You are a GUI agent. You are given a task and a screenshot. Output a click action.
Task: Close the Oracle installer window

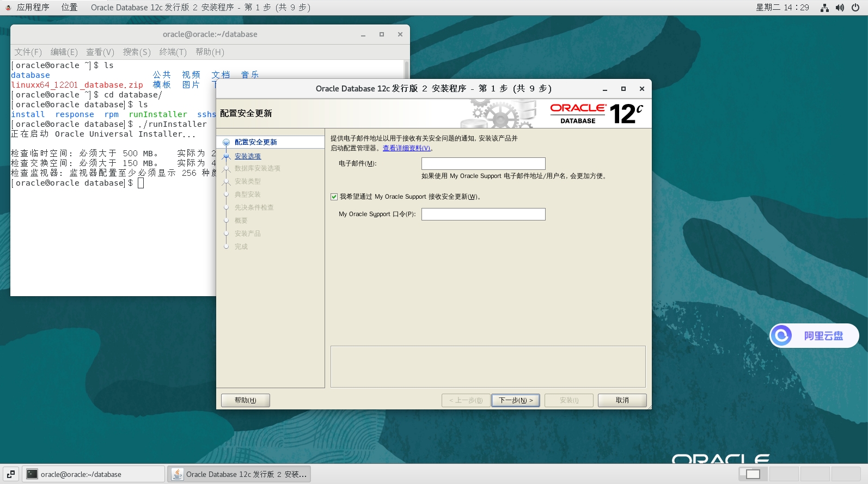642,89
